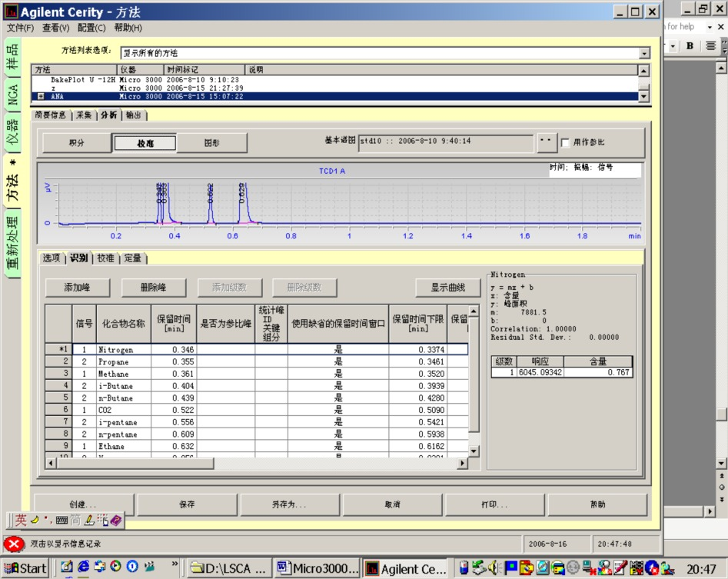The height and width of the screenshot is (579, 728).
Task: Click the sync arrows quick launch icon
Action: (100, 567)
